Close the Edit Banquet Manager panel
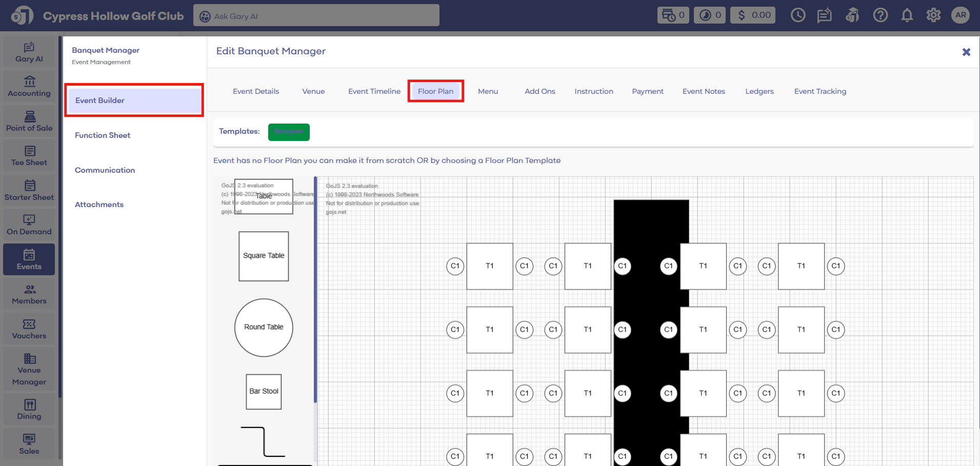The height and width of the screenshot is (466, 980). tap(966, 52)
